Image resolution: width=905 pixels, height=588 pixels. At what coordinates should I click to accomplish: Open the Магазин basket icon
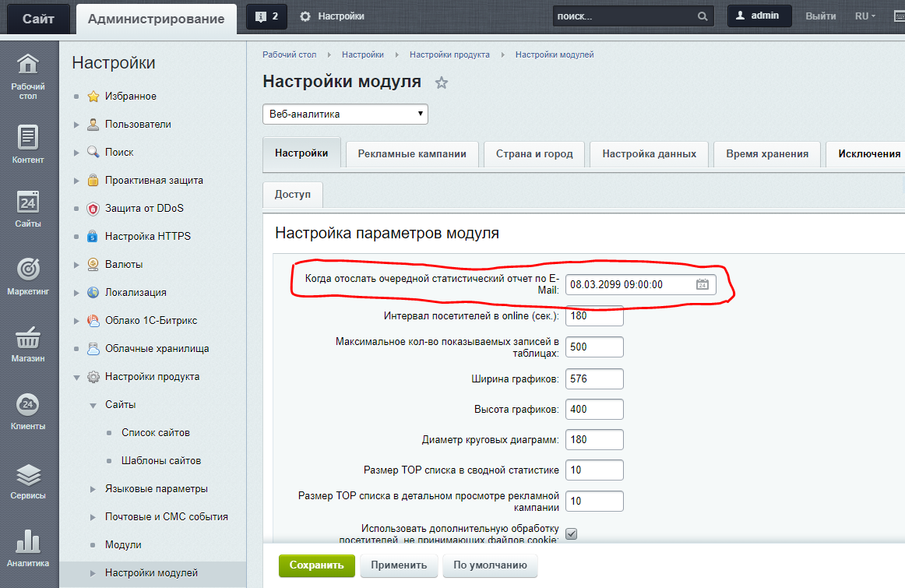coord(28,337)
